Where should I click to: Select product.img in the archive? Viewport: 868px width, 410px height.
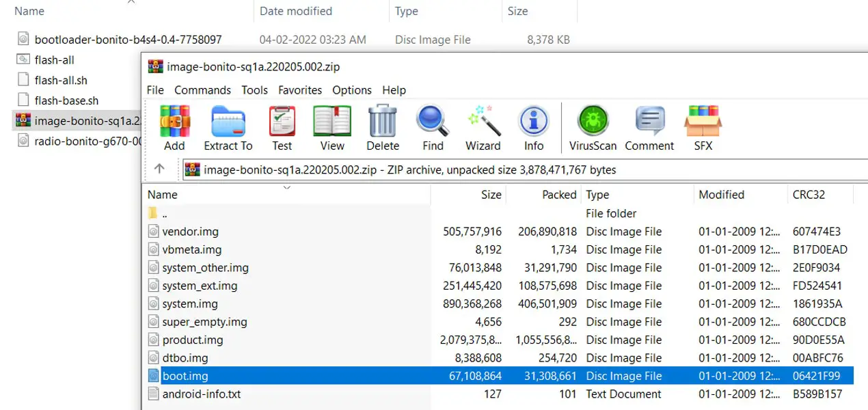click(193, 340)
